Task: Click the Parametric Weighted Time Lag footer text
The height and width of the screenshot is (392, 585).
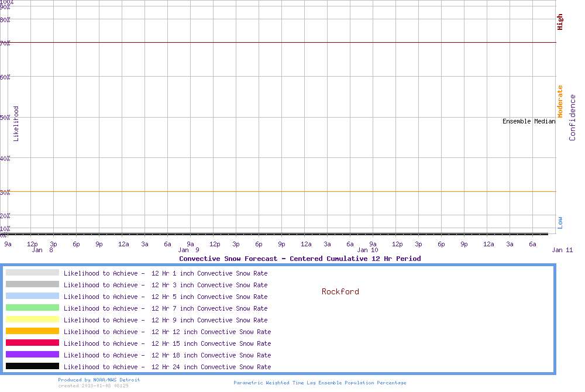Action: pyautogui.click(x=319, y=383)
